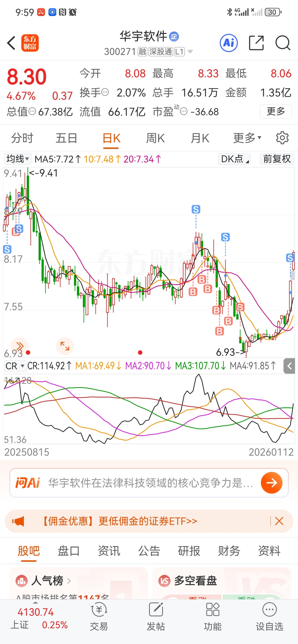Tap the 交易 yen icon

(99, 610)
